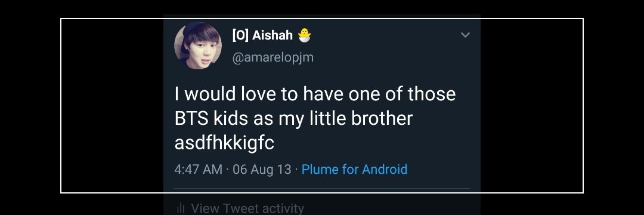Select the Aishah display name

coord(273,35)
